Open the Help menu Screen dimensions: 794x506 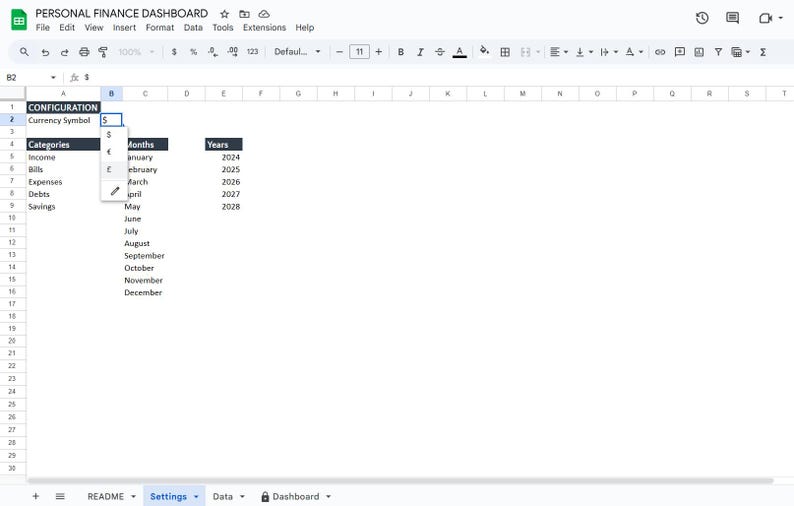[305, 27]
